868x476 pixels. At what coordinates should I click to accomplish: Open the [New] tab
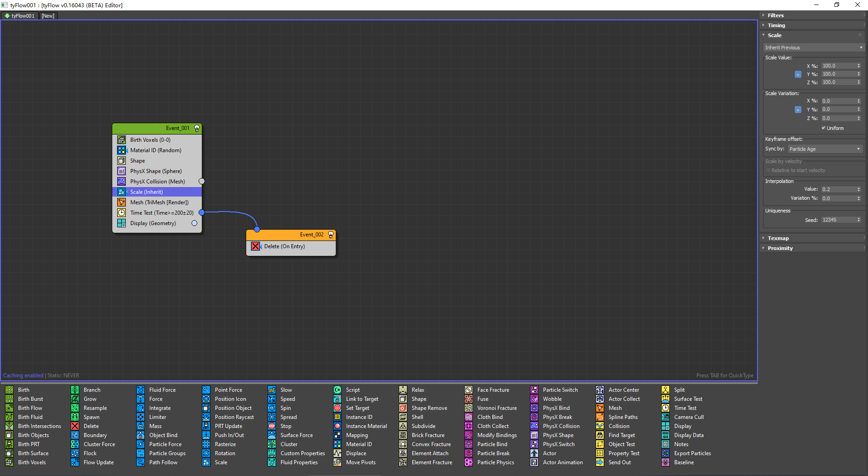point(48,16)
